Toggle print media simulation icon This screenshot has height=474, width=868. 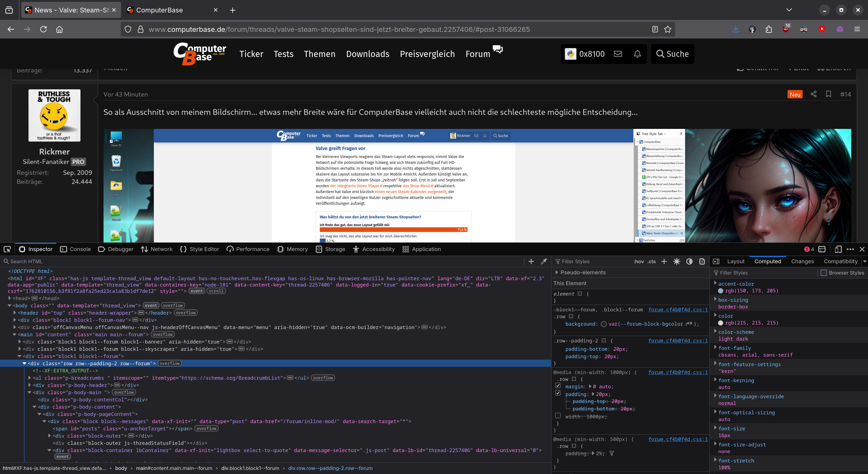point(702,261)
